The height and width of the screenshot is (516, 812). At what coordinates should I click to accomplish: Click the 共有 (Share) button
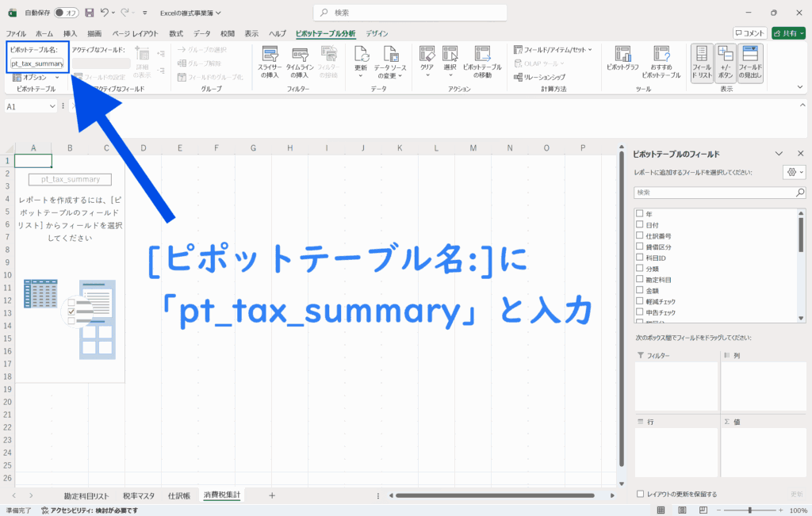[788, 33]
